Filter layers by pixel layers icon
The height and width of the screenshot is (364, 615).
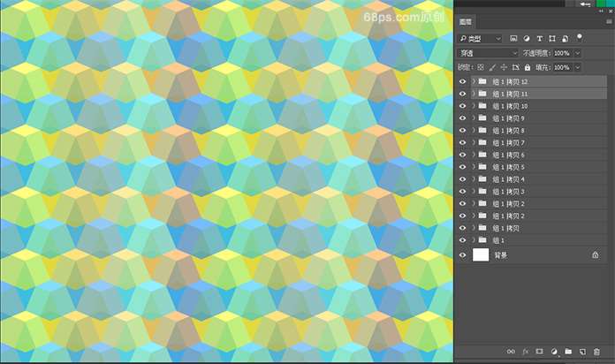(513, 39)
